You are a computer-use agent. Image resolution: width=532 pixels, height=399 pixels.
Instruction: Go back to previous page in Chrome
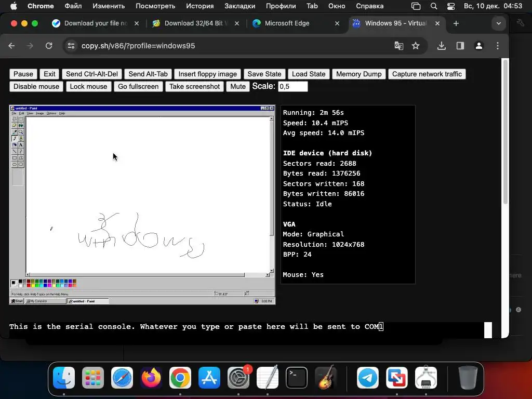(x=11, y=46)
